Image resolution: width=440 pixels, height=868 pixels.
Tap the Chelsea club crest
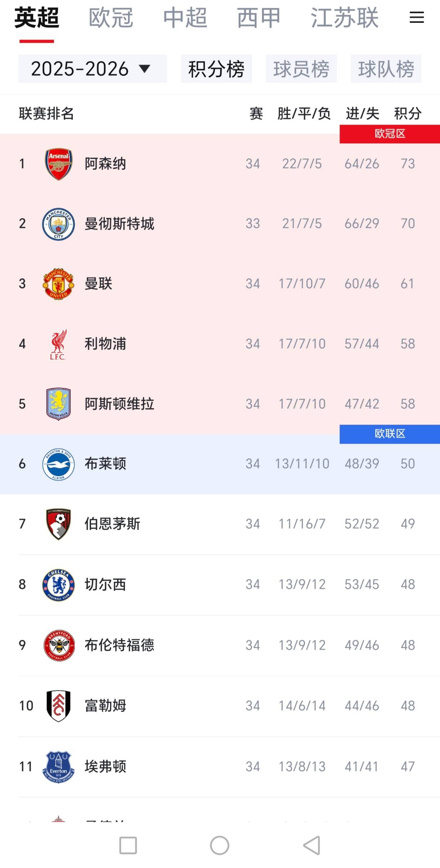point(58,584)
